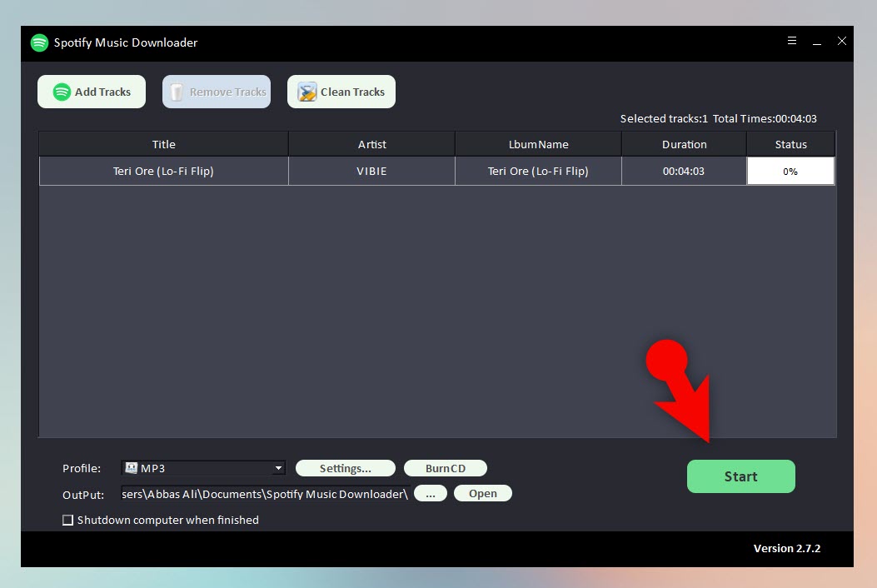The width and height of the screenshot is (877, 588).
Task: Click the Remove Tracks button
Action: coord(217,92)
